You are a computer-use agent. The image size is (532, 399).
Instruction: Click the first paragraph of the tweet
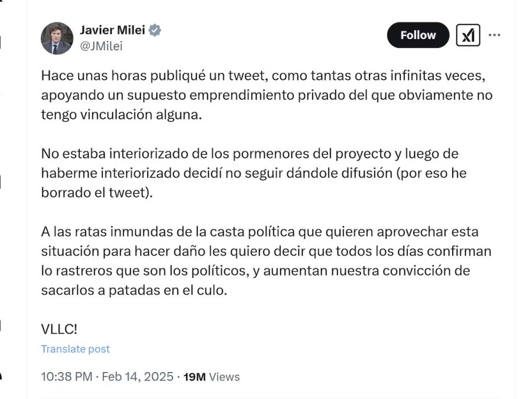pos(266,95)
